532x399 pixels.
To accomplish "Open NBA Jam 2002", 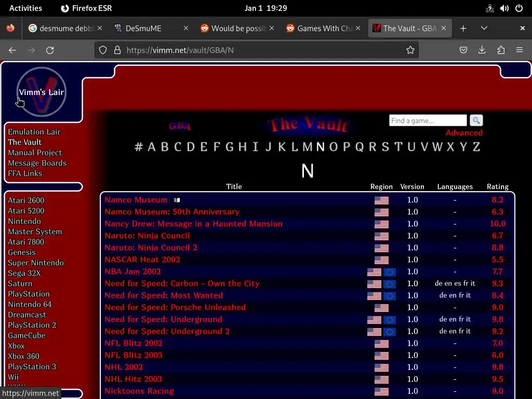I will pyautogui.click(x=132, y=271).
